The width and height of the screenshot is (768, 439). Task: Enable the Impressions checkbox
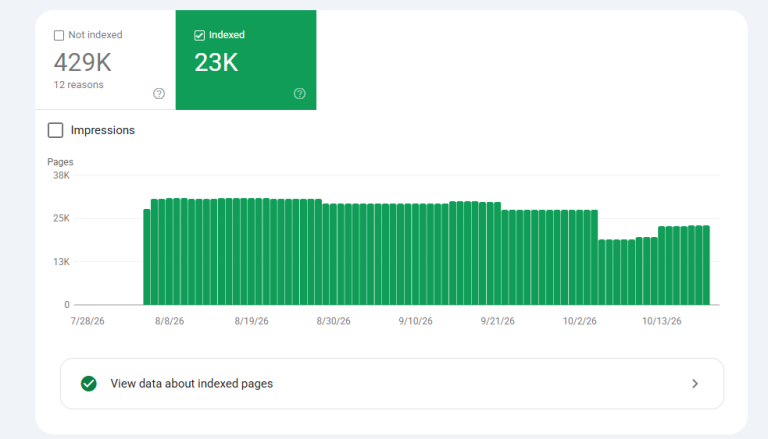[55, 130]
